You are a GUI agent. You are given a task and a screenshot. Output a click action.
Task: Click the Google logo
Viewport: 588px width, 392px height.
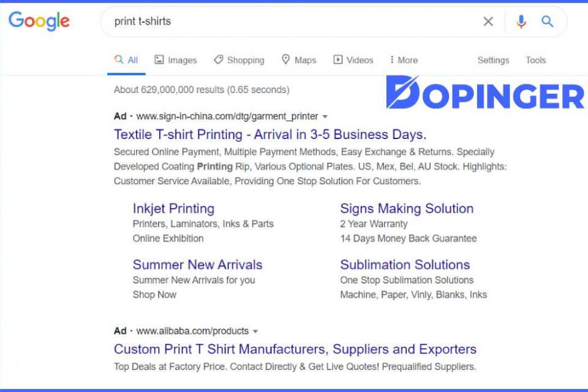click(x=39, y=21)
